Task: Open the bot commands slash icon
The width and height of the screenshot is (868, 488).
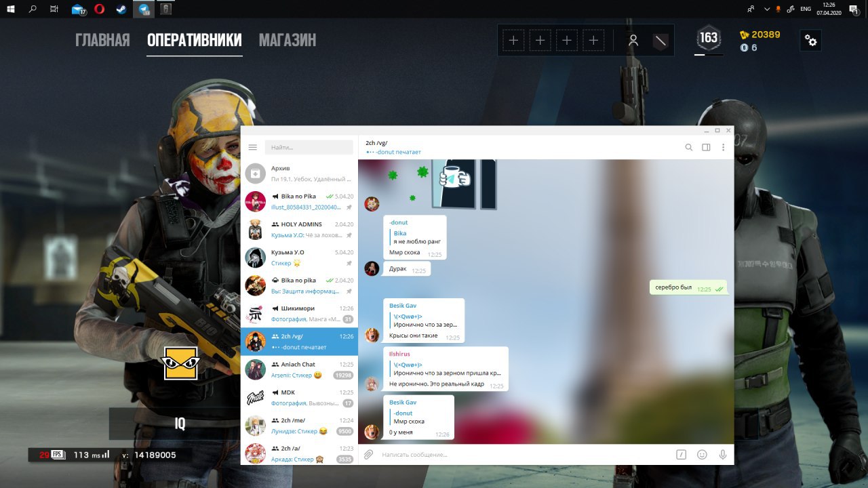Action: click(x=681, y=455)
